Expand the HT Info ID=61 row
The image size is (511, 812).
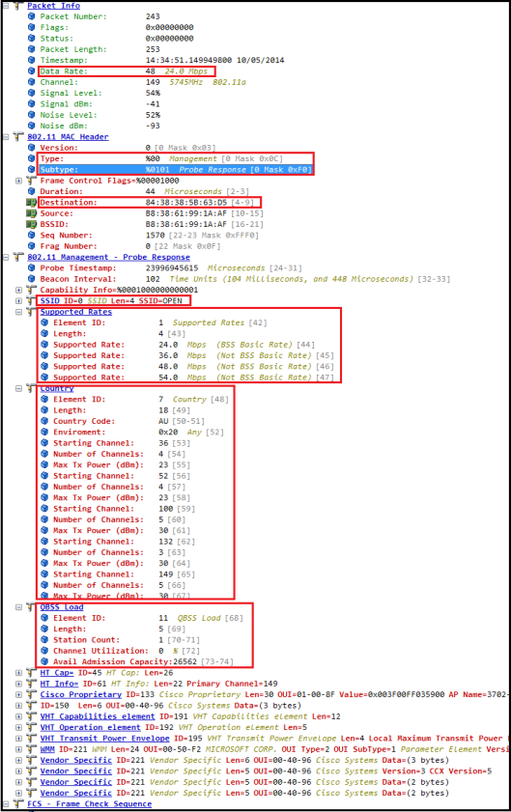pos(18,685)
